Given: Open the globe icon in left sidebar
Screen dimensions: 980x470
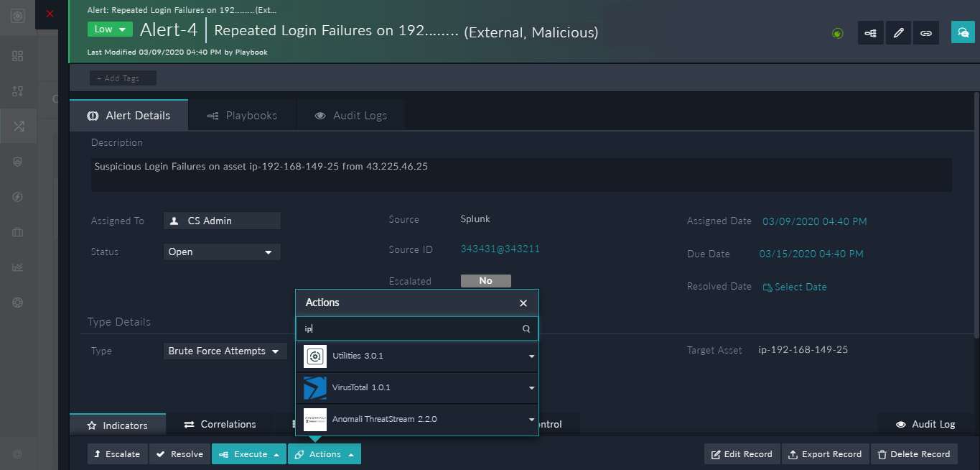Looking at the screenshot, I should 18,303.
